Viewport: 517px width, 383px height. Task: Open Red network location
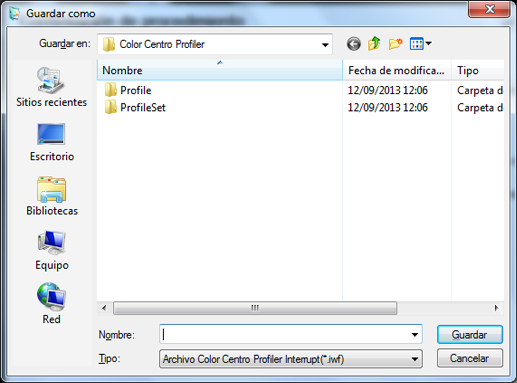pyautogui.click(x=51, y=304)
